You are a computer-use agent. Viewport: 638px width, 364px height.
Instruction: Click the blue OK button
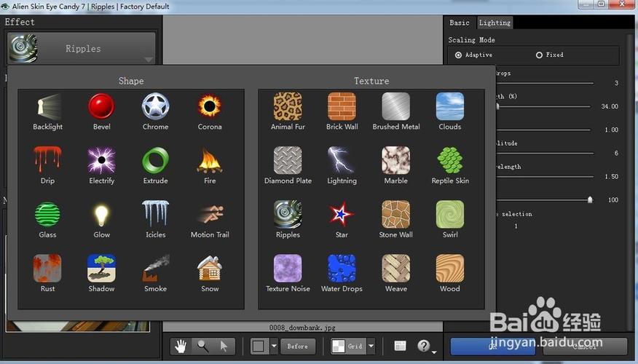(492, 347)
